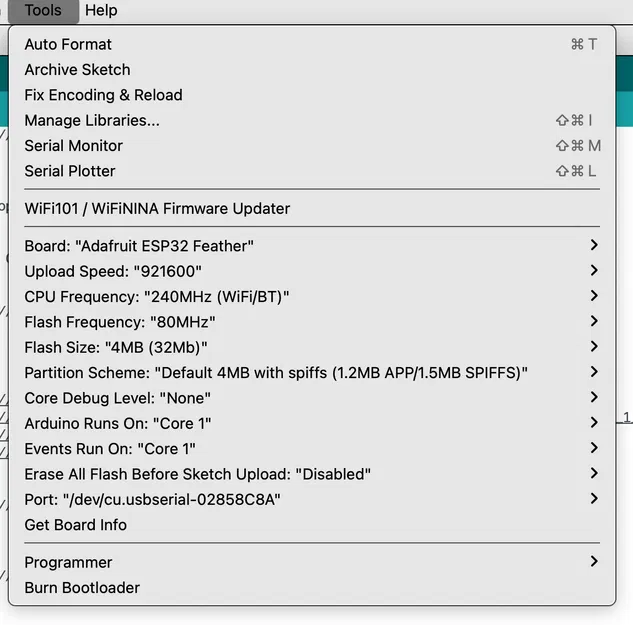Open Manage Libraries dialog

click(x=92, y=120)
